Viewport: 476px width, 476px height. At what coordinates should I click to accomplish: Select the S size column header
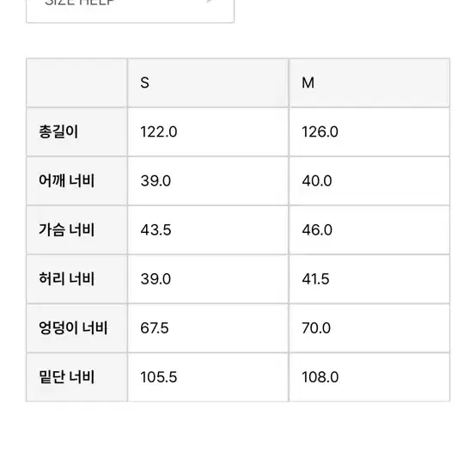click(208, 82)
